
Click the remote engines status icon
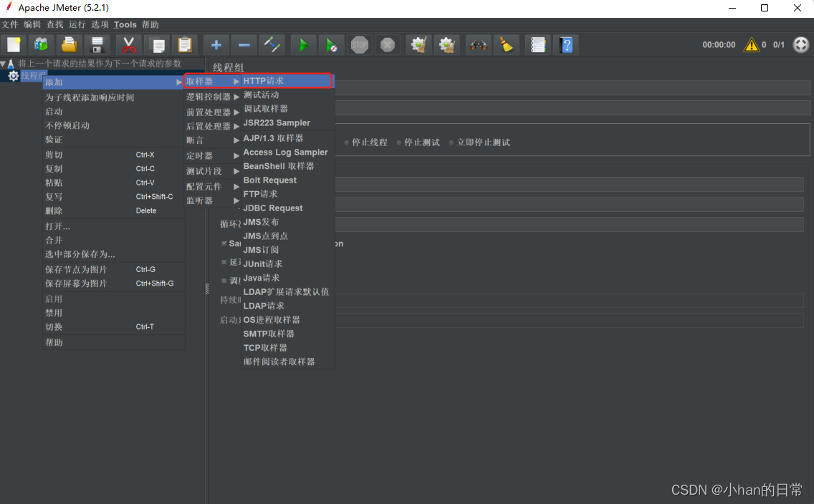pos(801,45)
